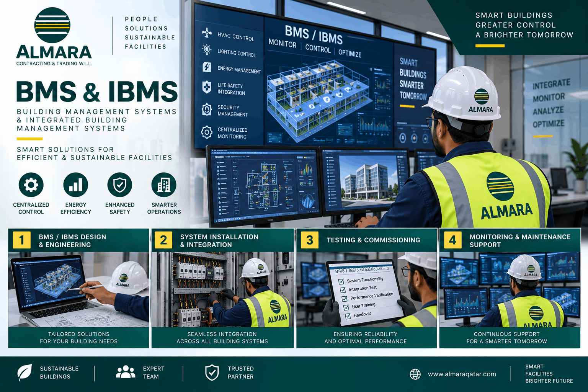588x392 pixels.
Task: Check the Performance Verification checkbox
Action: pos(345,299)
